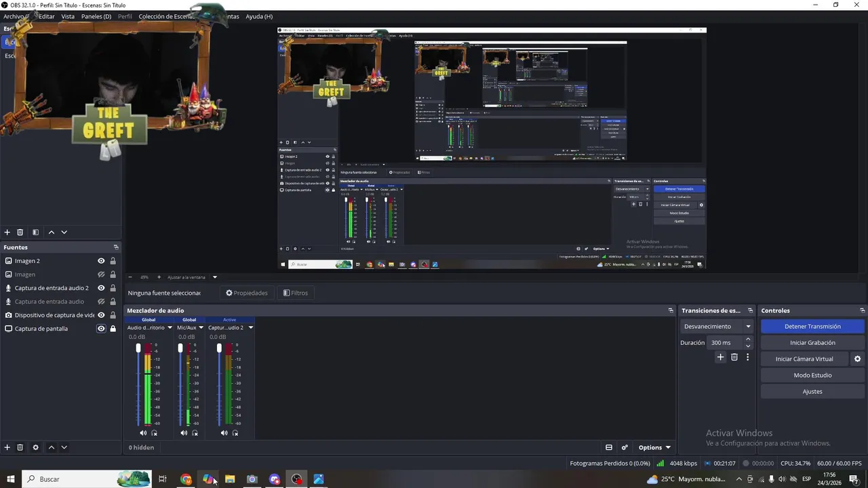Image resolution: width=868 pixels, height=488 pixels.
Task: Enable Modo Estudio
Action: [812, 375]
